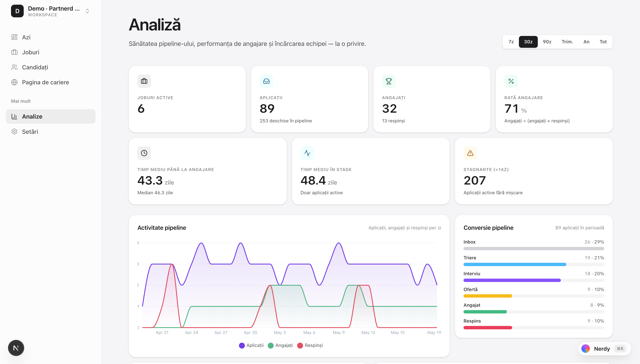Select the Tot time range

click(x=603, y=42)
